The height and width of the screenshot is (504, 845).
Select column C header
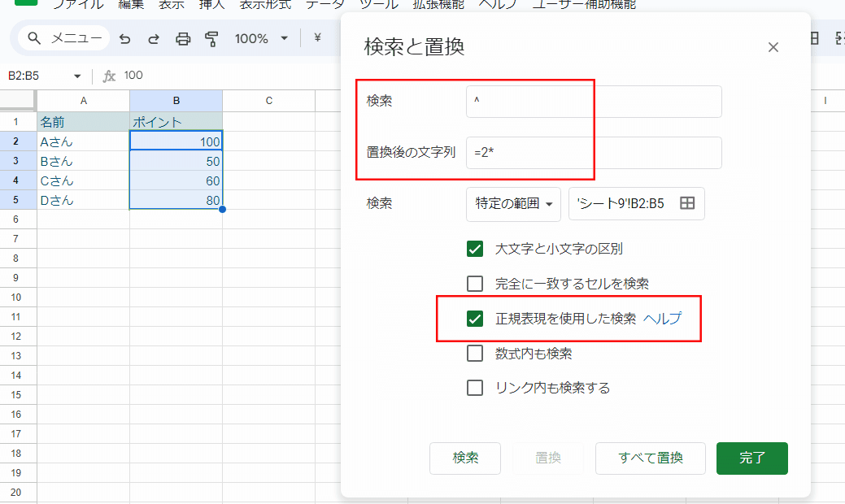click(269, 101)
